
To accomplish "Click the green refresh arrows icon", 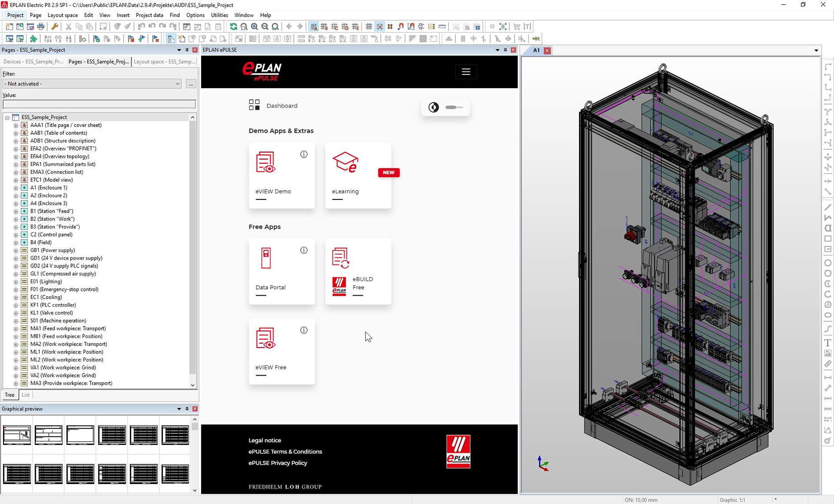I will pos(233,27).
